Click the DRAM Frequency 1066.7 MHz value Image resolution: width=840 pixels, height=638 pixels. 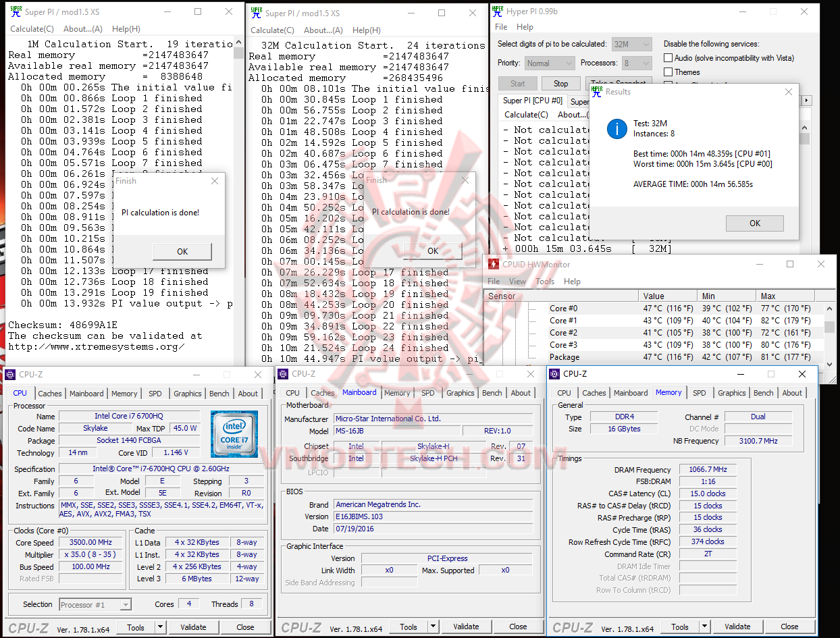click(x=708, y=470)
